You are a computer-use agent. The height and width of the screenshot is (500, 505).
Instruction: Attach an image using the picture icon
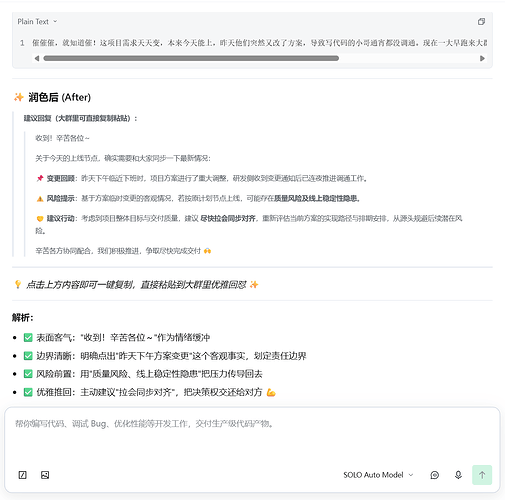point(45,475)
